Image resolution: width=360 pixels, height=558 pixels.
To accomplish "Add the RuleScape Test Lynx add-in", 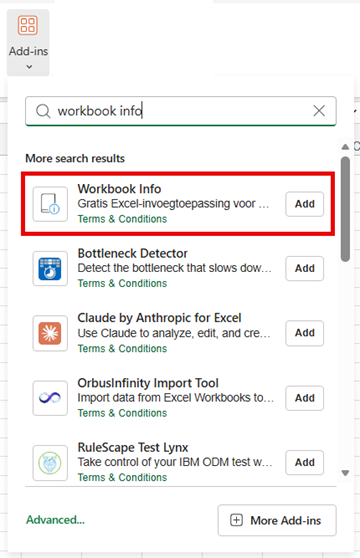I will point(305,462).
